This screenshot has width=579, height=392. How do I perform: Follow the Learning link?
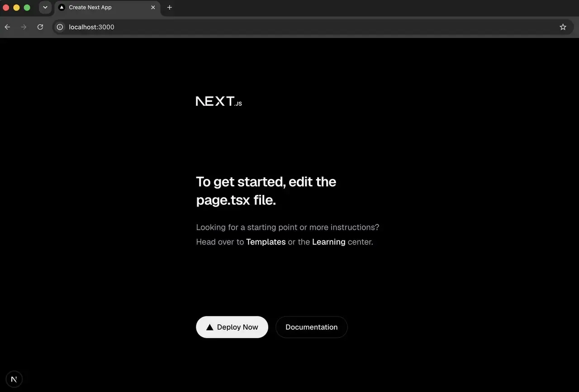(x=329, y=242)
